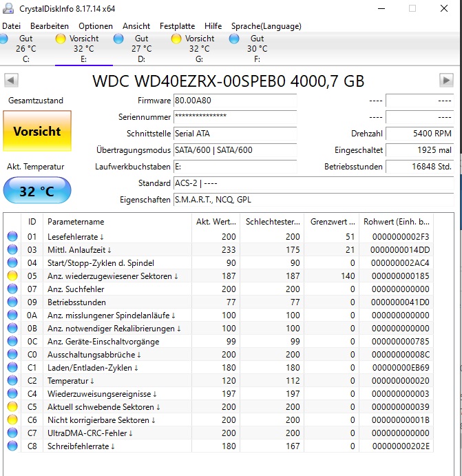The image size is (462, 476).
Task: Click status icon of Mittl. Anlaufzeit row
Action: pos(12,249)
